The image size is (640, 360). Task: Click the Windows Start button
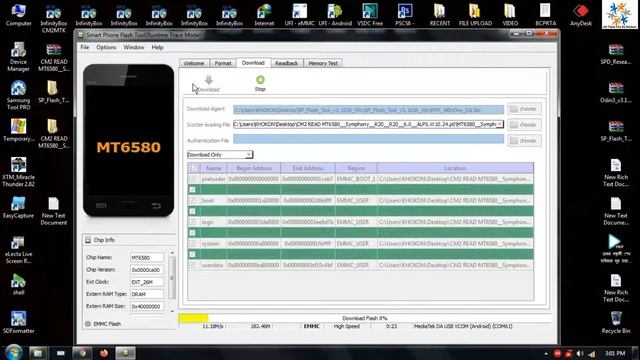[x=13, y=352]
